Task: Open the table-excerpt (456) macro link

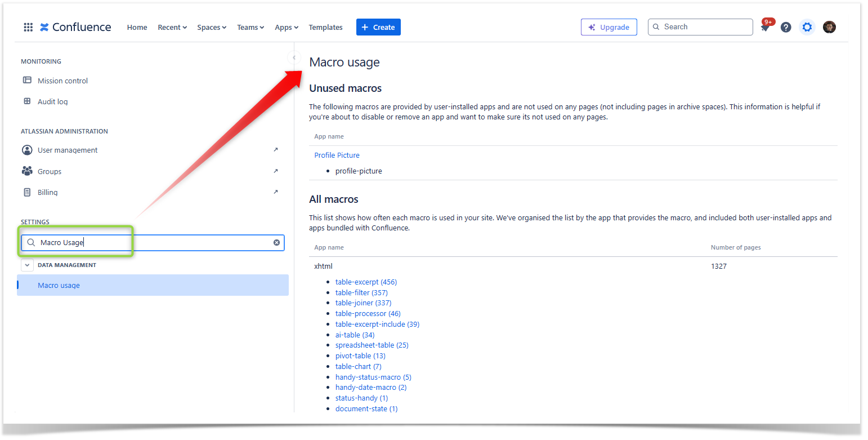Action: pyautogui.click(x=366, y=282)
